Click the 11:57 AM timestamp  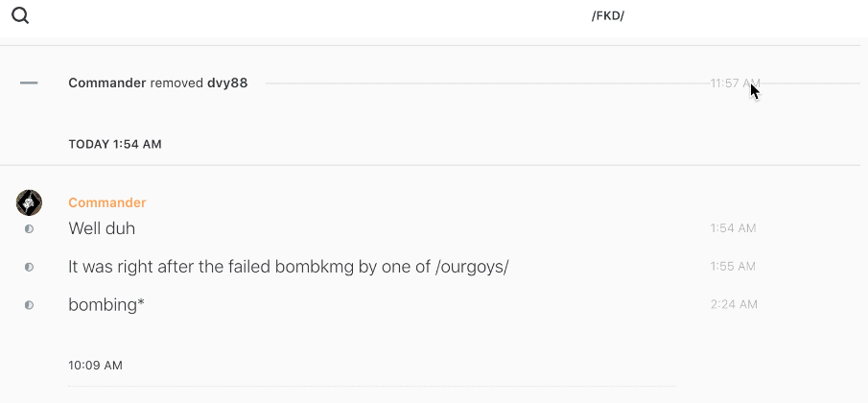tap(735, 83)
